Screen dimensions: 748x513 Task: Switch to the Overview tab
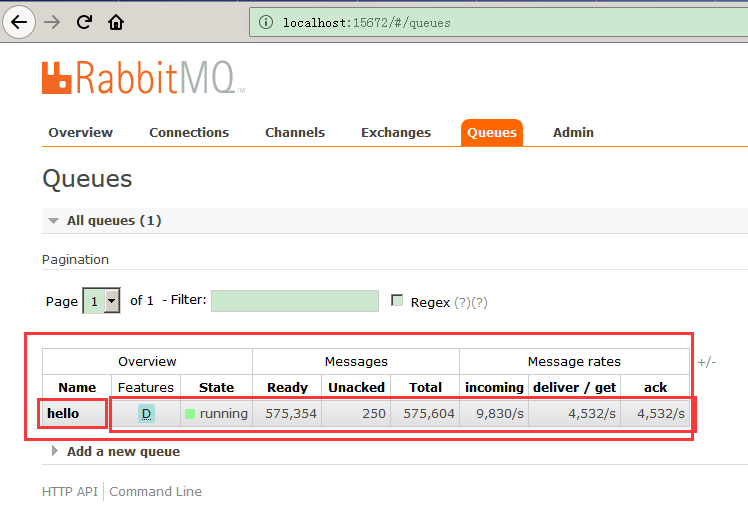click(80, 132)
